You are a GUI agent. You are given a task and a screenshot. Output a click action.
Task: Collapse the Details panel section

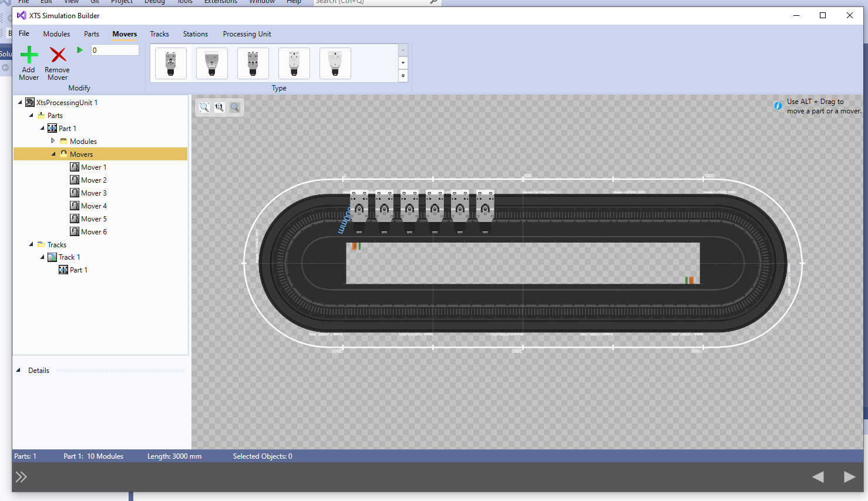[18, 370]
